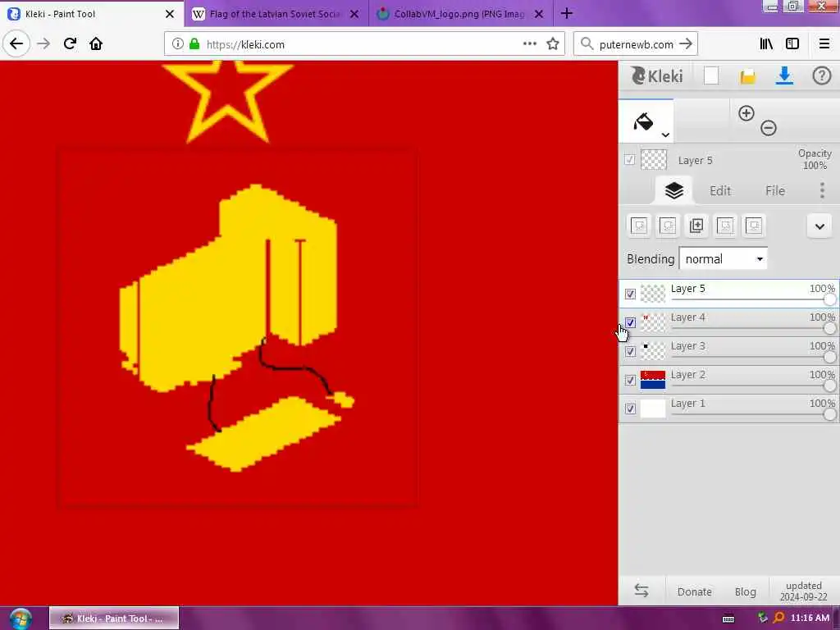This screenshot has width=840, height=630.
Task: Open a new browser tab
Action: (567, 13)
